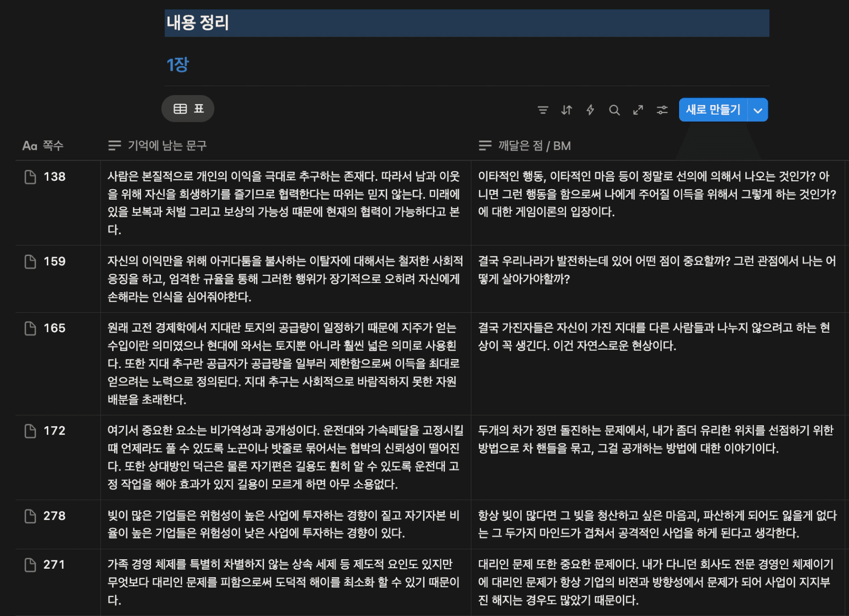Open page icon for row 138

click(x=30, y=177)
